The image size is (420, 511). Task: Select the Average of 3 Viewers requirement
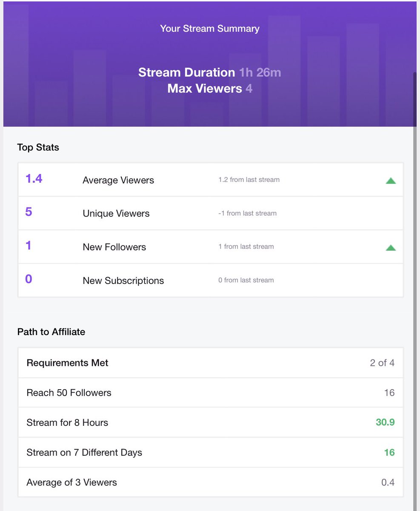pyautogui.click(x=211, y=482)
